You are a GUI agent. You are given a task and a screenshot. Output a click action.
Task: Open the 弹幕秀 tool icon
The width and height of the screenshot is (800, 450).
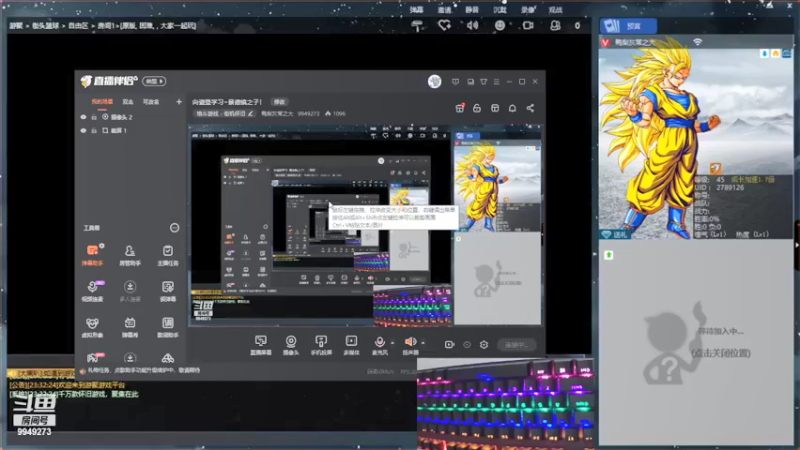coord(130,327)
